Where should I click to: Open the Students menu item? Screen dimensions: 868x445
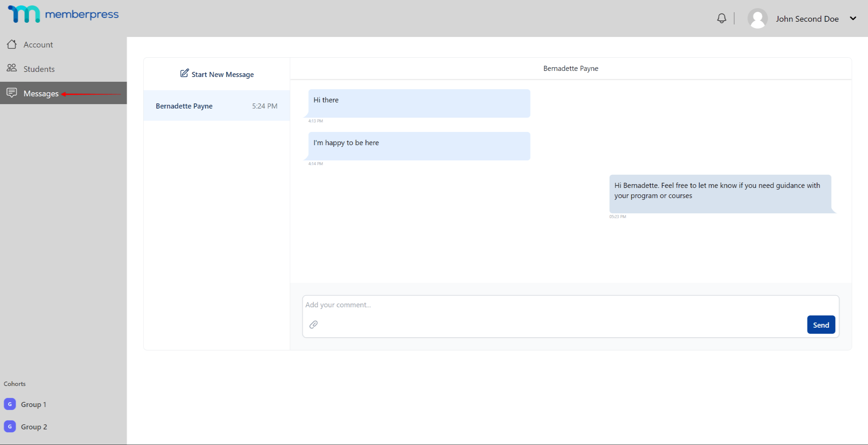click(63, 69)
